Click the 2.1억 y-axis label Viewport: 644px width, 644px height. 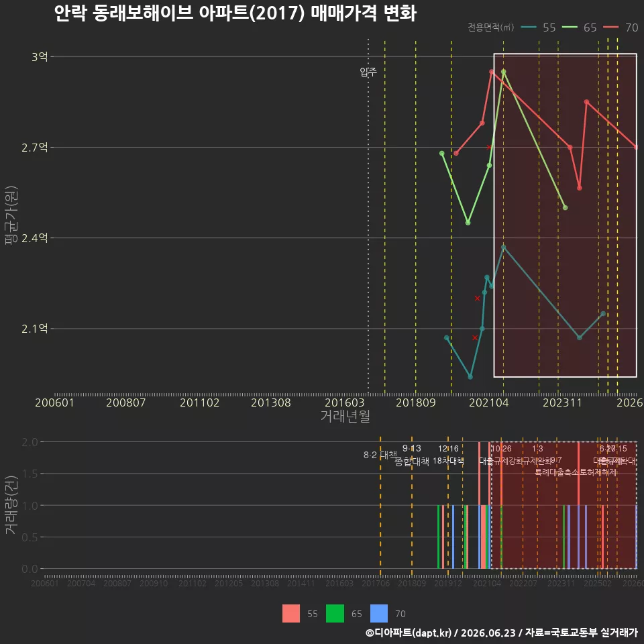[35, 329]
